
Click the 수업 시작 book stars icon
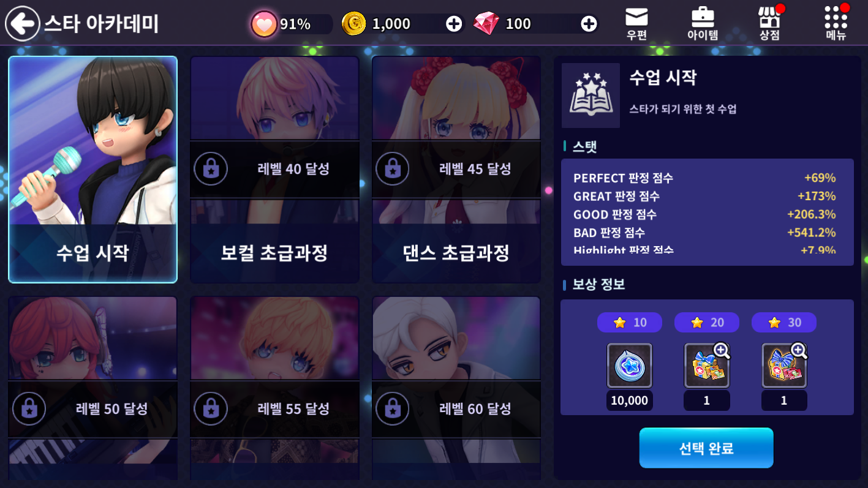(591, 96)
